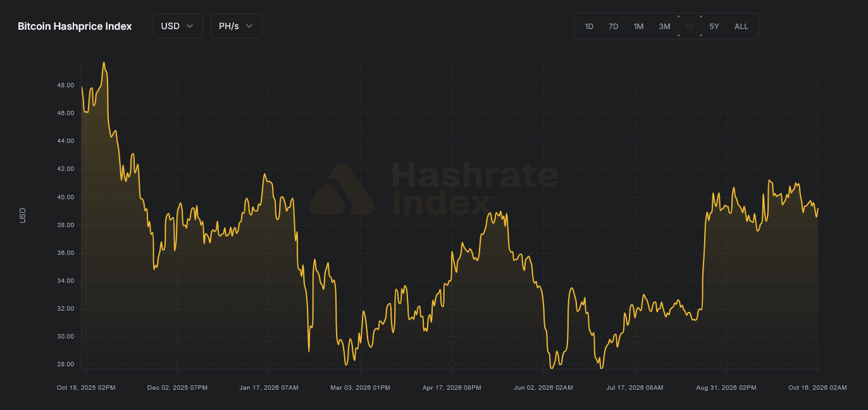Click the 42.00 y-axis label
The image size is (868, 410).
[65, 169]
